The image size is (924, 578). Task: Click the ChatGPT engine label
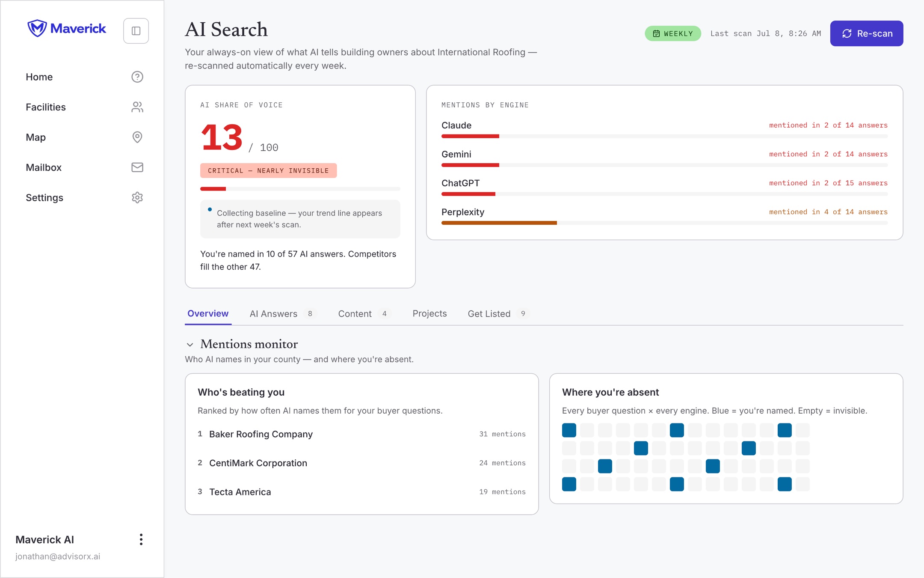(460, 183)
